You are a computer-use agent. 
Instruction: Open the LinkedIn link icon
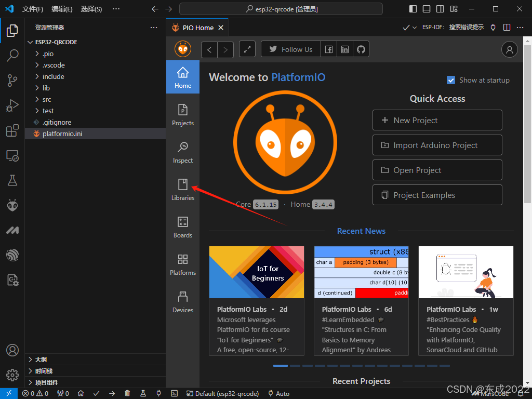click(345, 49)
